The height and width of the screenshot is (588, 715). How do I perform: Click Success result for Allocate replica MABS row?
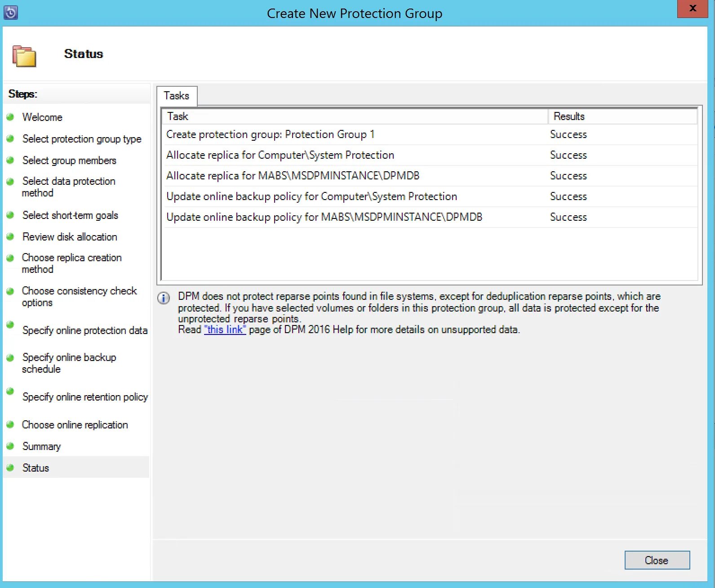568,176
